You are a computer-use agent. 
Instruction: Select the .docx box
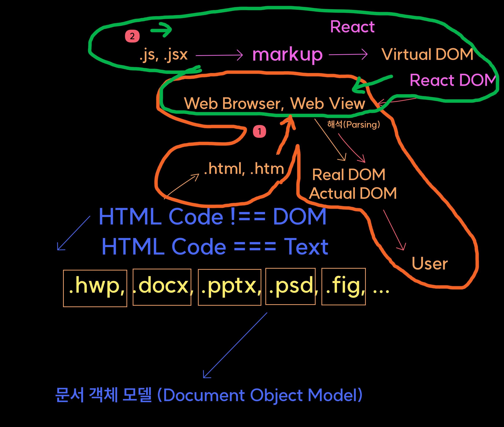(162, 287)
